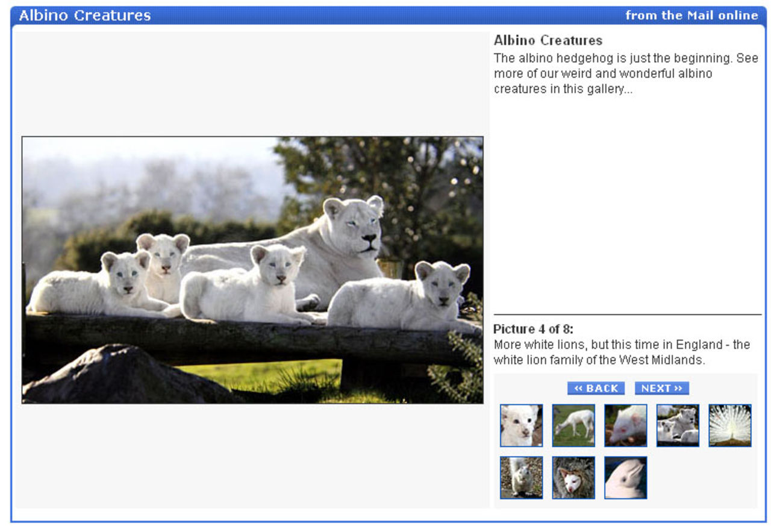Image resolution: width=771 pixels, height=532 pixels.
Task: Click the 'Picture 4 of 8:' label
Action: pos(533,330)
